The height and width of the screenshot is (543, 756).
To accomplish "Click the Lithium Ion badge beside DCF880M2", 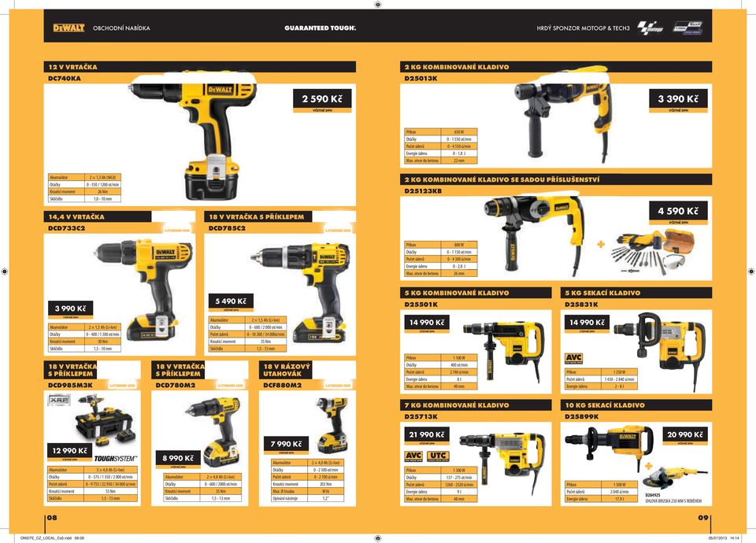I will click(x=338, y=386).
